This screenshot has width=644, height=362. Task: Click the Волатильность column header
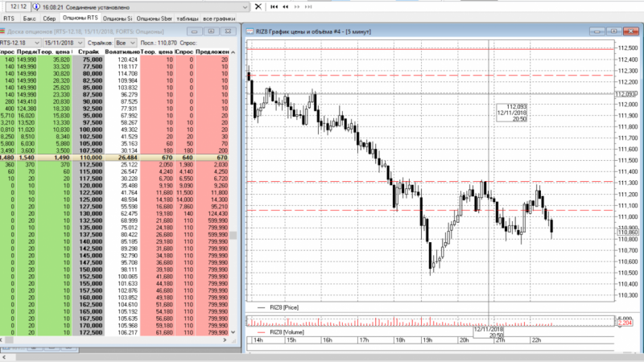click(x=122, y=51)
